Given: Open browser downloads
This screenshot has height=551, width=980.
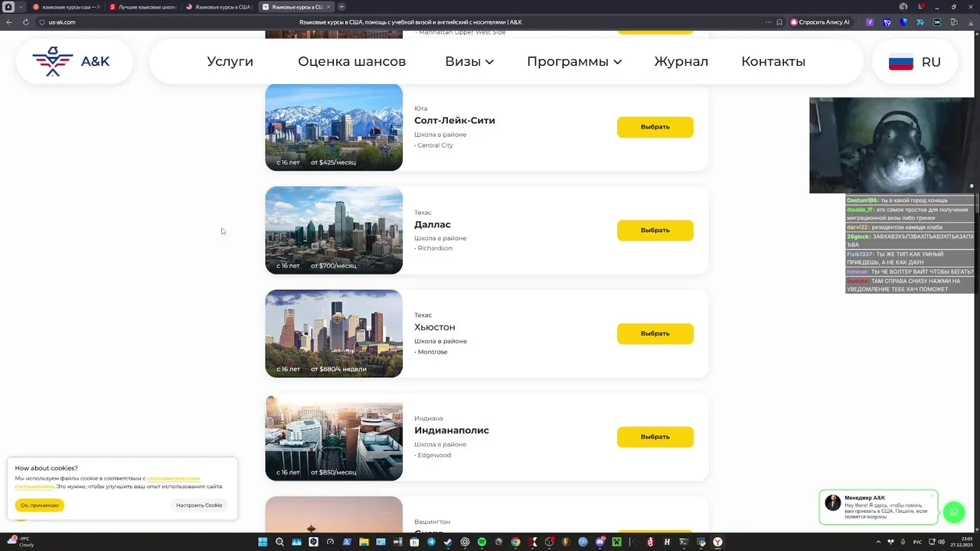Looking at the screenshot, I should pos(971,22).
